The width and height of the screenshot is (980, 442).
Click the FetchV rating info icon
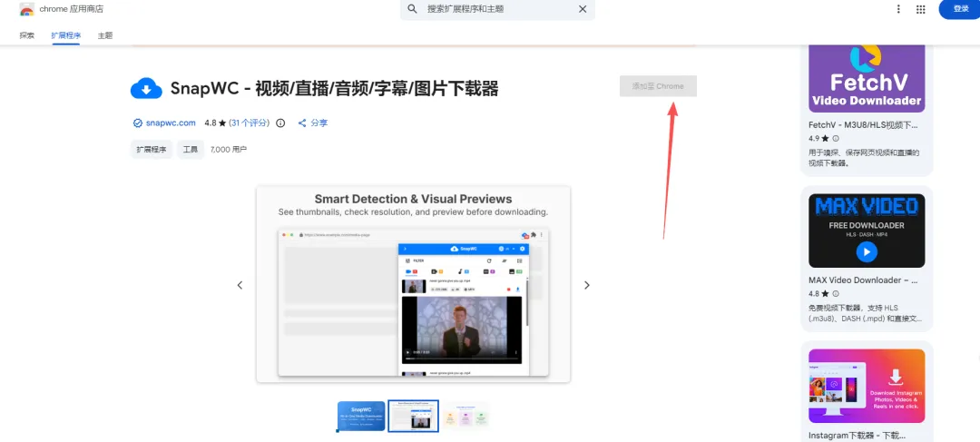tap(836, 138)
